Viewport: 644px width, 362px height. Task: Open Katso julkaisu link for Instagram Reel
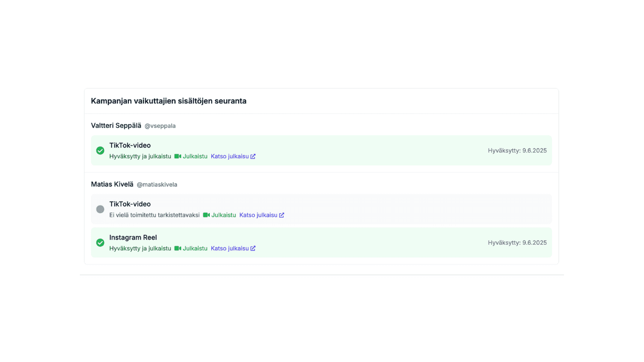click(x=233, y=248)
